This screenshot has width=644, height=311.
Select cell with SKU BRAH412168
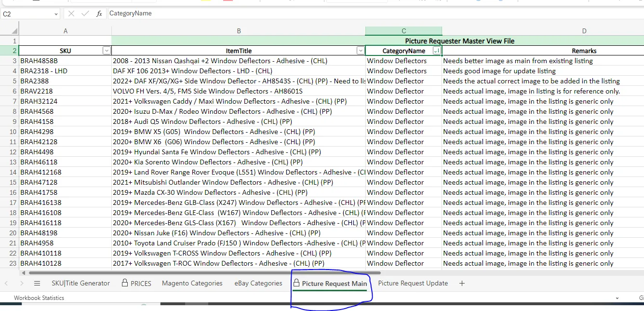[65, 172]
